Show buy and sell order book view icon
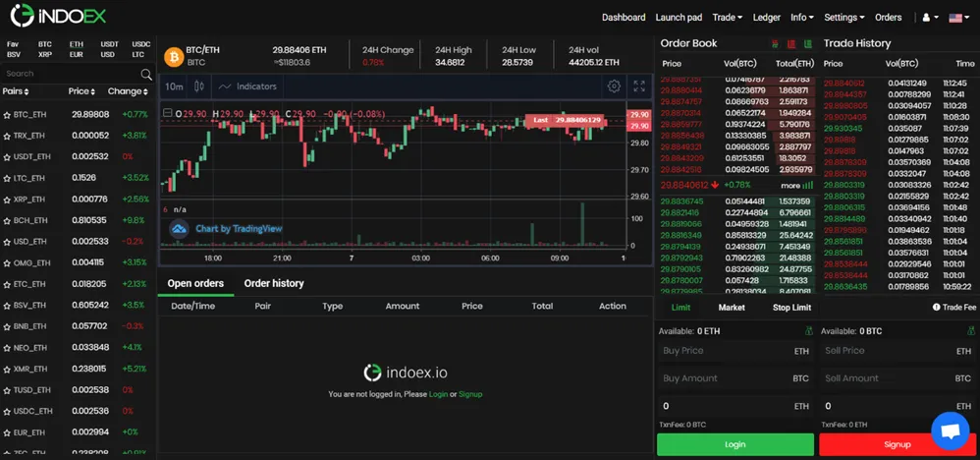This screenshot has height=460, width=980. [776, 44]
